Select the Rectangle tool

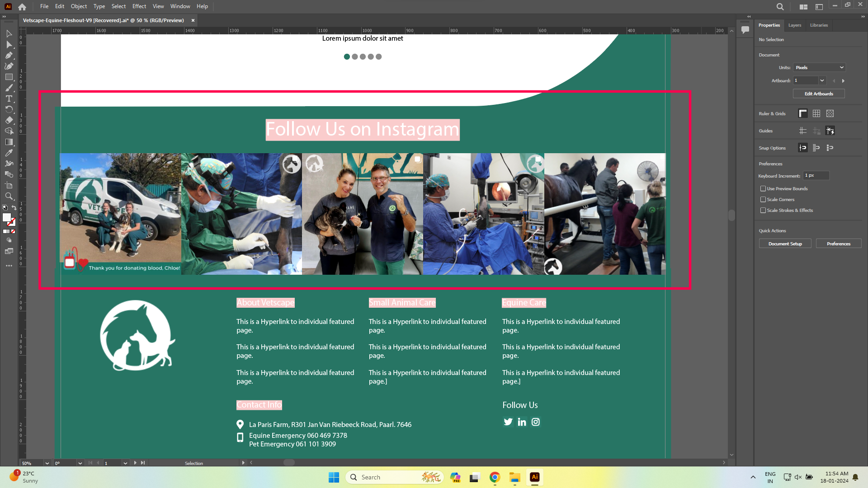point(9,77)
